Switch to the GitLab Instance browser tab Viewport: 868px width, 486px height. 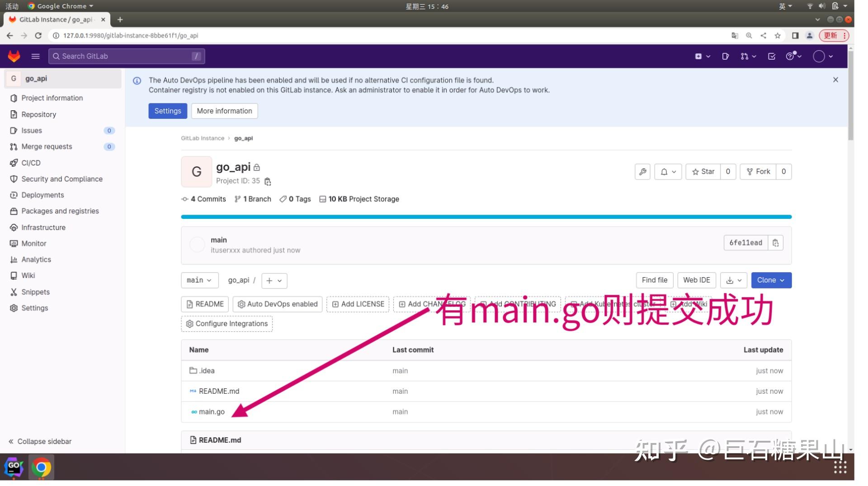54,19
